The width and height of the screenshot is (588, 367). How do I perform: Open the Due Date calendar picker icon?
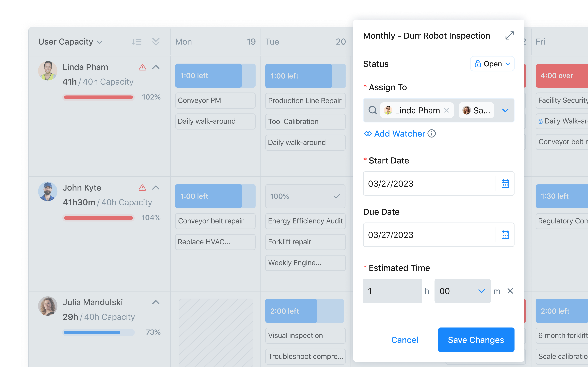(505, 235)
